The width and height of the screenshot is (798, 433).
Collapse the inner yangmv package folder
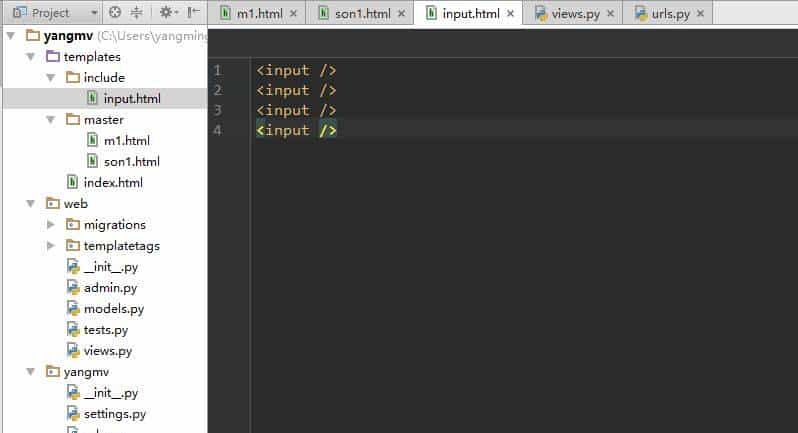[x=31, y=372]
